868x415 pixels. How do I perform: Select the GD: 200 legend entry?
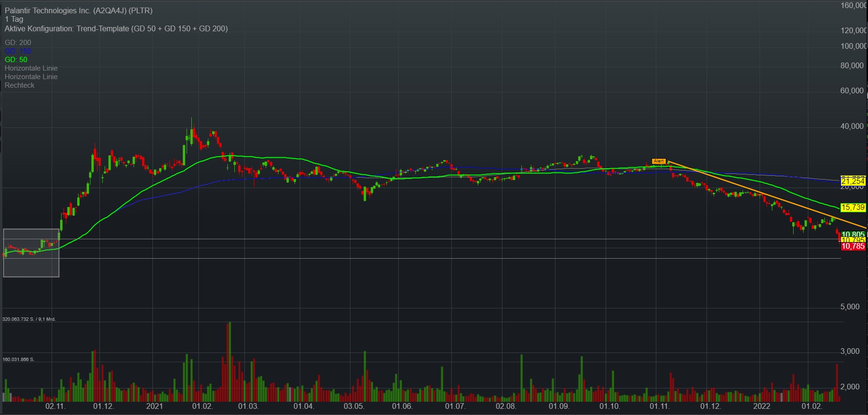18,43
